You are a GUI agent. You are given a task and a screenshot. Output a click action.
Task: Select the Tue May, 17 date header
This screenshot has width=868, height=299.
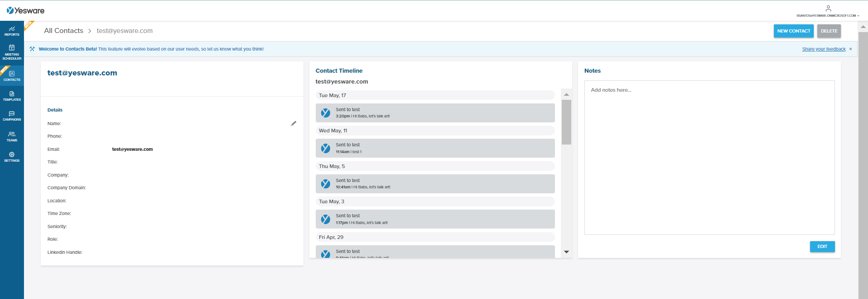(x=435, y=95)
